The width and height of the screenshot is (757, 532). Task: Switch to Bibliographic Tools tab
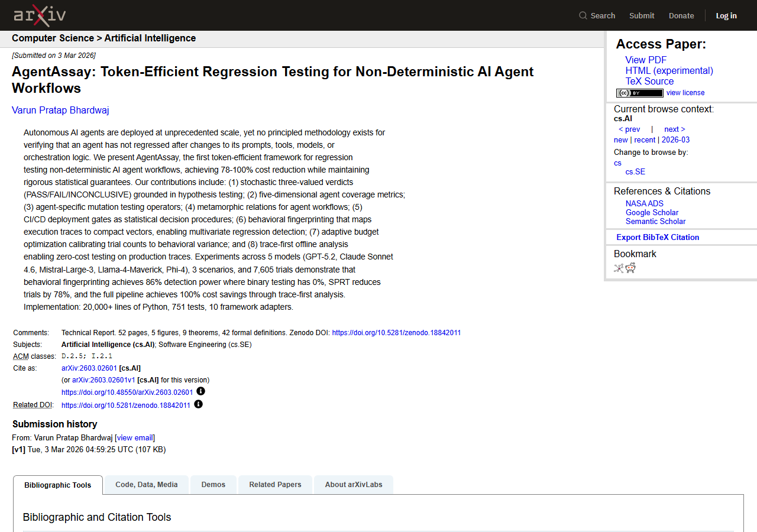[x=58, y=485]
